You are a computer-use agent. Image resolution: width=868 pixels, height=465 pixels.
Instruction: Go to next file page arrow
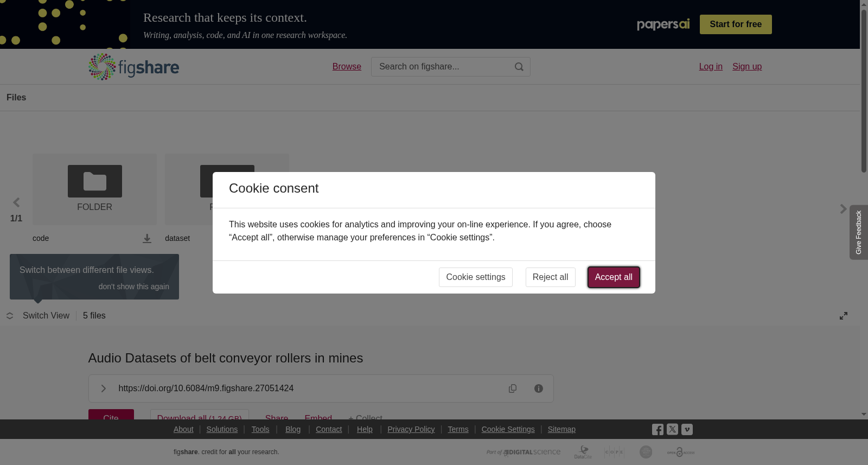843,209
